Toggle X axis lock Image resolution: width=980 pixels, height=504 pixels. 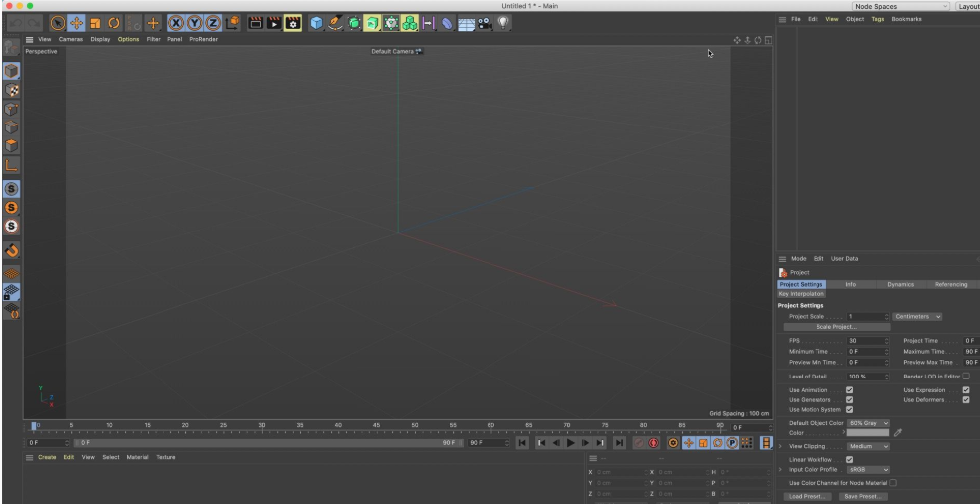[176, 23]
